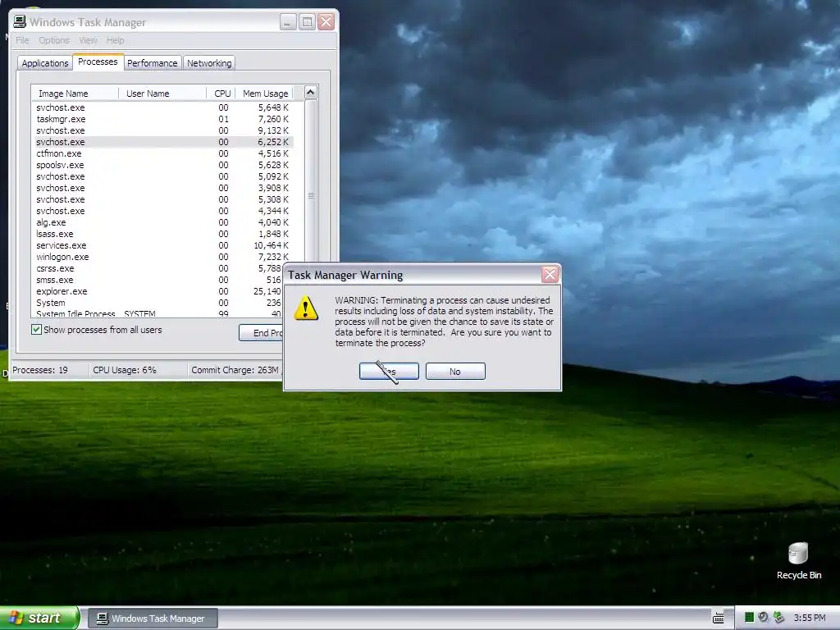This screenshot has width=840, height=630.
Task: Confirm termination with the Yes button
Action: pyautogui.click(x=389, y=372)
